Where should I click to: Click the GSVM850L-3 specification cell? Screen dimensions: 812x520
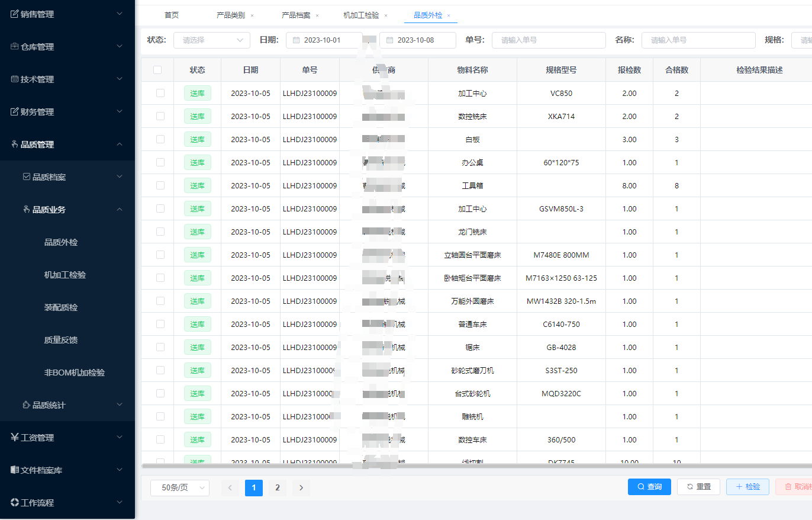(561, 208)
